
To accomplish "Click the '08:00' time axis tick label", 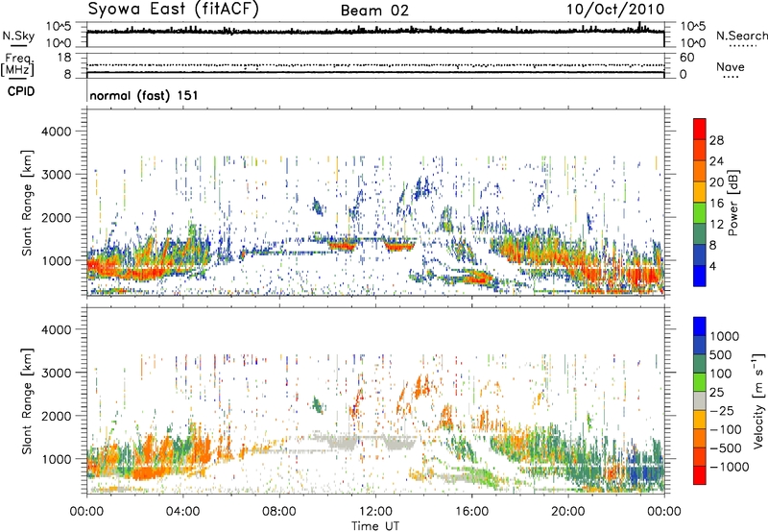I will (279, 512).
